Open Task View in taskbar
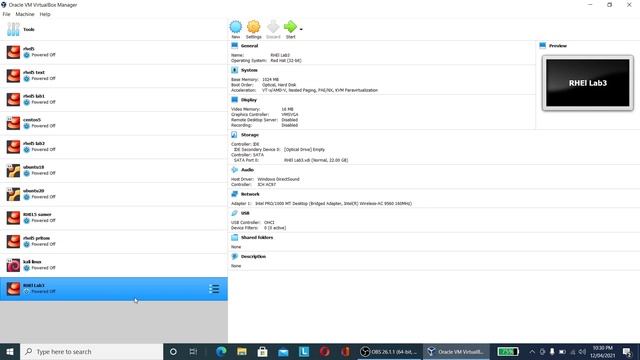 (x=193, y=351)
